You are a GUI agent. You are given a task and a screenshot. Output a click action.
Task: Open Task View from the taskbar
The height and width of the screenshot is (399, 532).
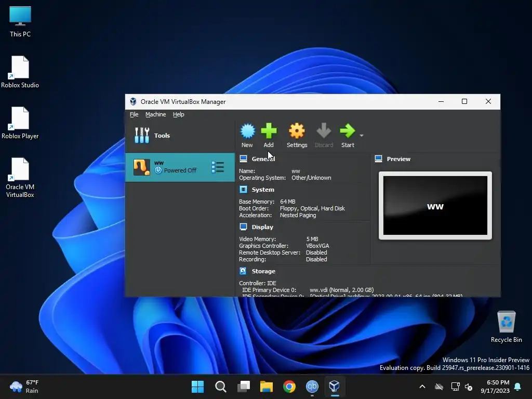pyautogui.click(x=244, y=387)
